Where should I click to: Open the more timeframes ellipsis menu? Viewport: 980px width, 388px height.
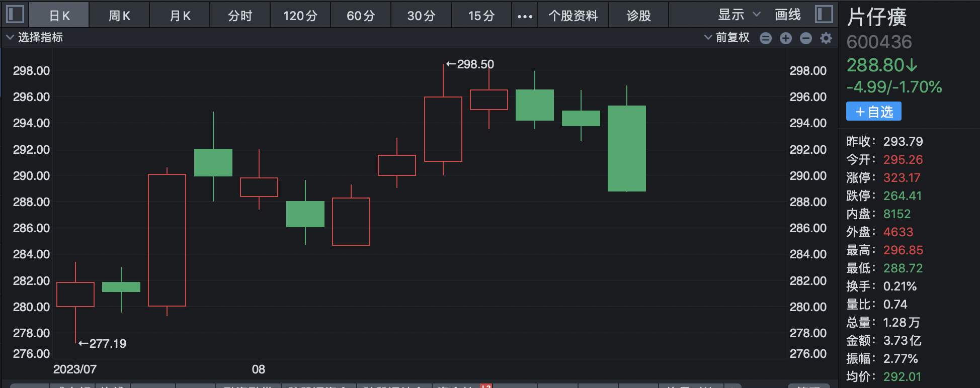(525, 16)
